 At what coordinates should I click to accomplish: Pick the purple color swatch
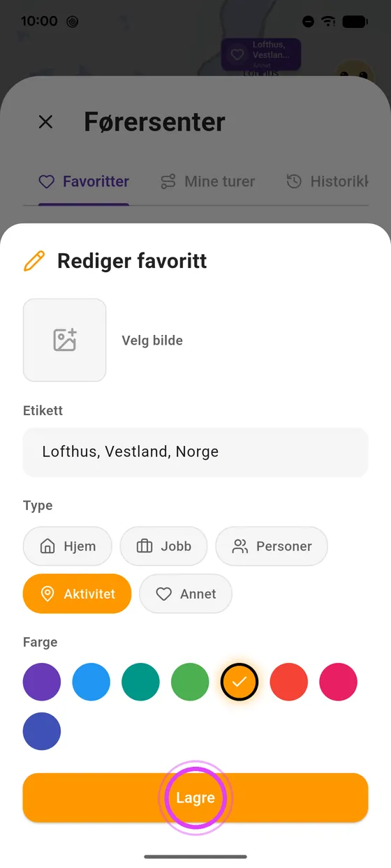[x=42, y=682]
